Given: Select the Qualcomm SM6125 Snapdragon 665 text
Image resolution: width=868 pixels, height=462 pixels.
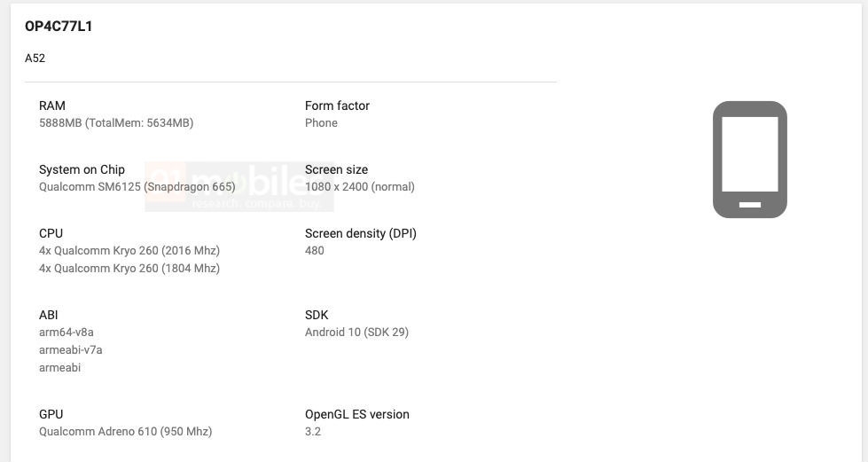Looking at the screenshot, I should pyautogui.click(x=137, y=187).
